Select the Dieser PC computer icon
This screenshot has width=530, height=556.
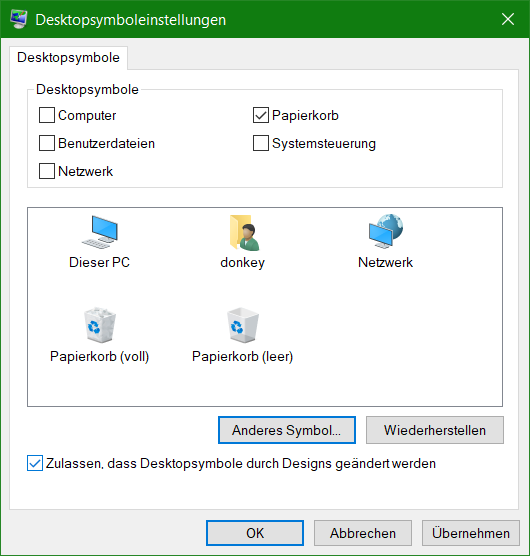coord(100,232)
